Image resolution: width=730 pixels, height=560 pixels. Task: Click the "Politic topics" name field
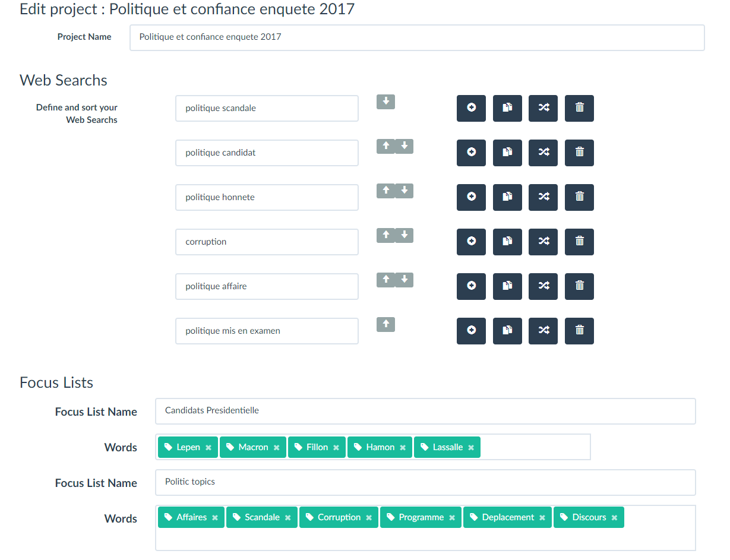(425, 483)
